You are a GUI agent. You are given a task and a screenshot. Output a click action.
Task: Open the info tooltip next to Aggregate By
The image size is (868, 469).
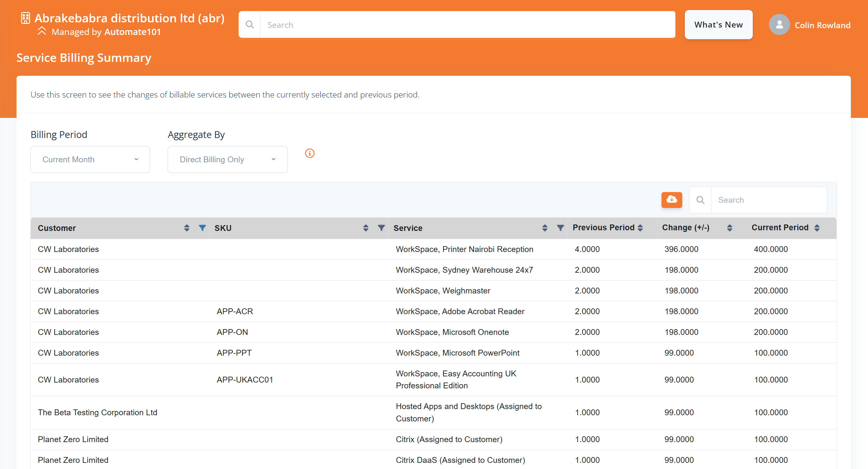[309, 153]
